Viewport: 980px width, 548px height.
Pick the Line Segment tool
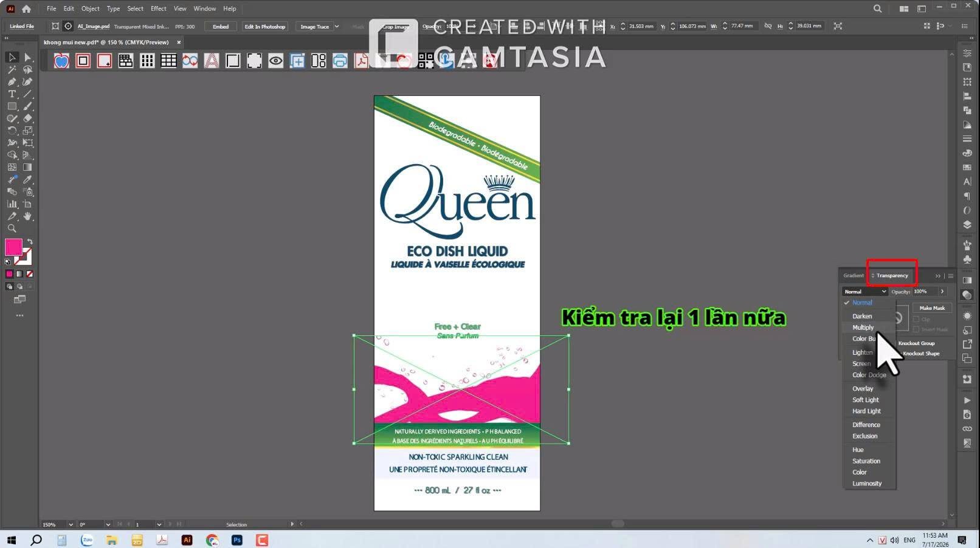point(27,94)
